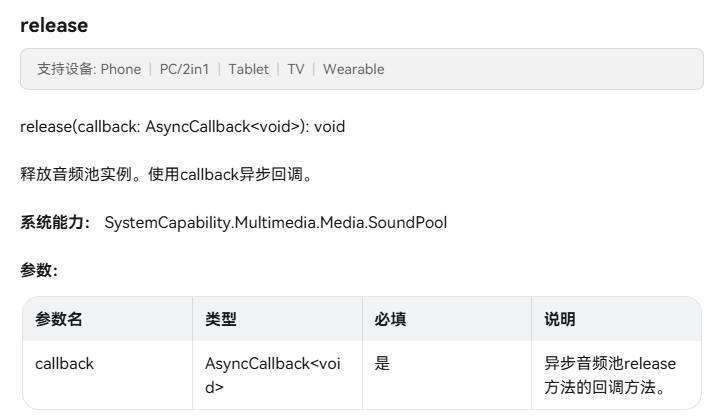The image size is (708, 419).
Task: Click the "release" section heading
Action: coord(53,25)
